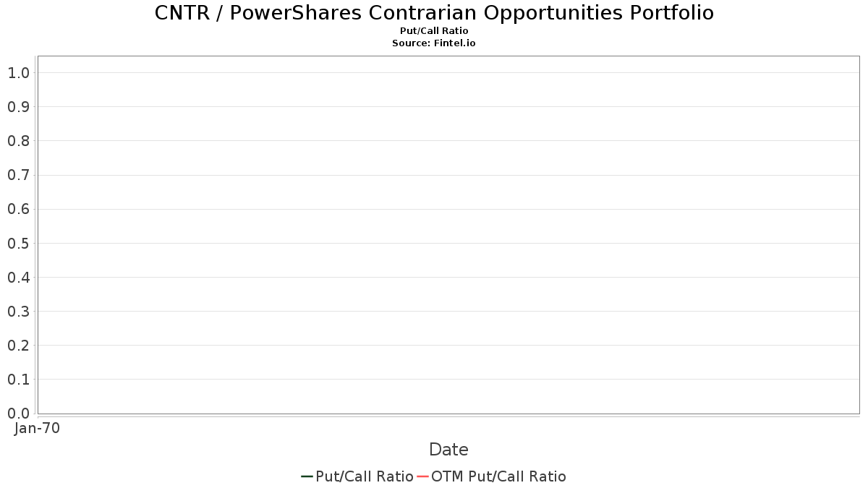This screenshot has width=868, height=488.
Task: Click the Jan-70 x-axis tick label
Action: coord(37,428)
